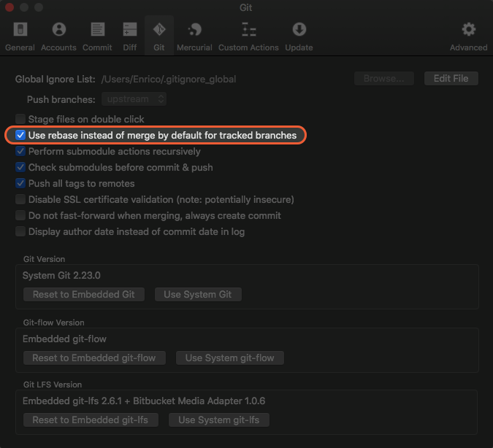Click the System Git 2.23.0 text
This screenshot has width=493, height=448.
pyautogui.click(x=61, y=276)
